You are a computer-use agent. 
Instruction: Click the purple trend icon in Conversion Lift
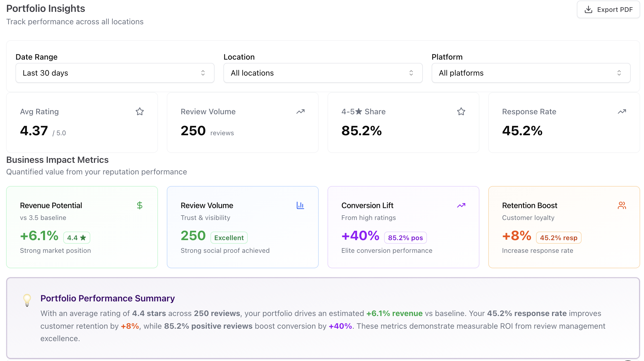tap(461, 205)
